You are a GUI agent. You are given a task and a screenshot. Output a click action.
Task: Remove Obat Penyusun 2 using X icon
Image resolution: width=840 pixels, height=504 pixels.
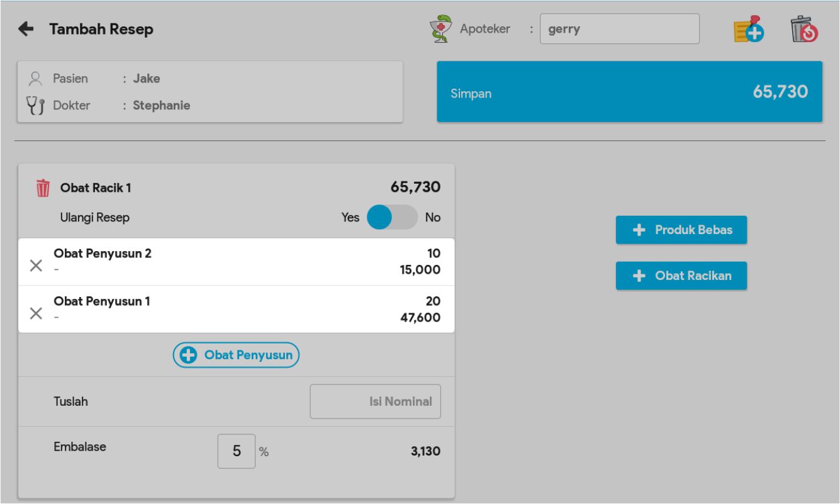click(36, 266)
